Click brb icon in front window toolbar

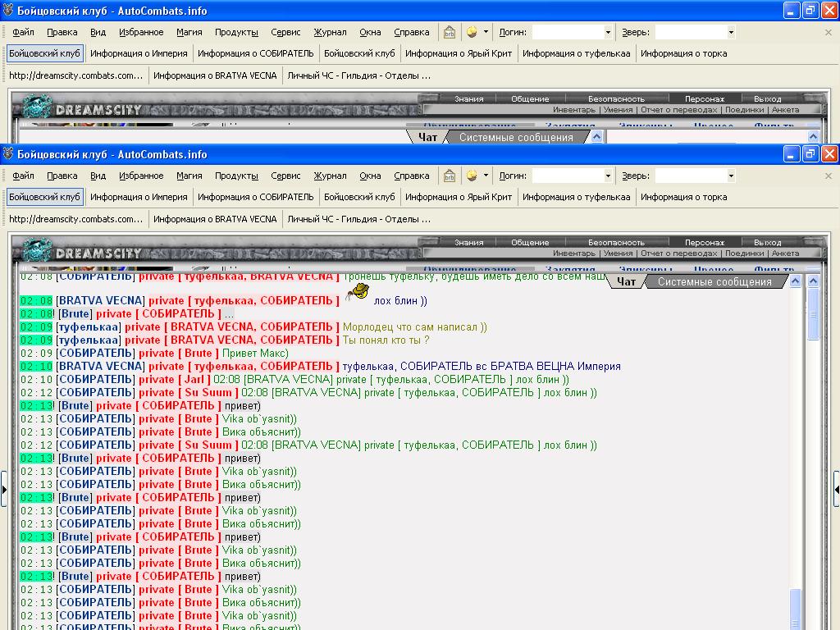(449, 176)
